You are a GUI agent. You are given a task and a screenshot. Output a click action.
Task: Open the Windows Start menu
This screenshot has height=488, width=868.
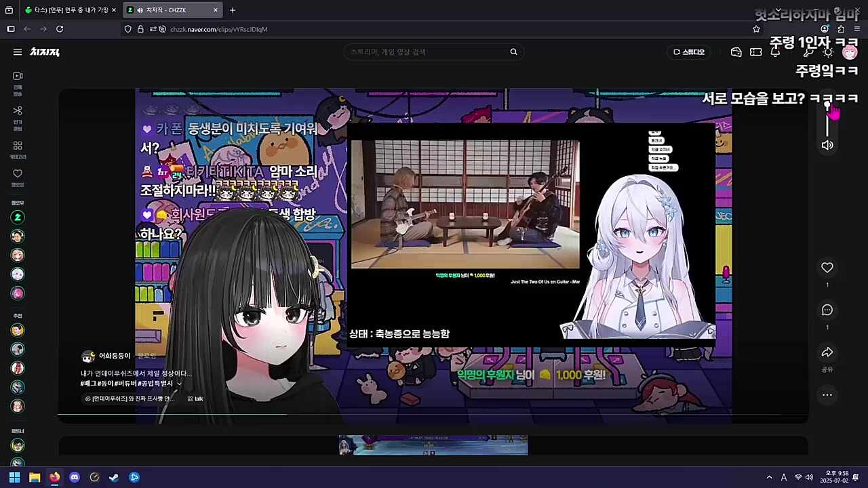click(14, 477)
